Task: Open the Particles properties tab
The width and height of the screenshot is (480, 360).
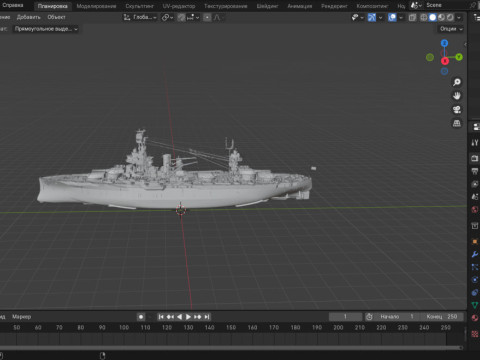Action: coord(475,267)
